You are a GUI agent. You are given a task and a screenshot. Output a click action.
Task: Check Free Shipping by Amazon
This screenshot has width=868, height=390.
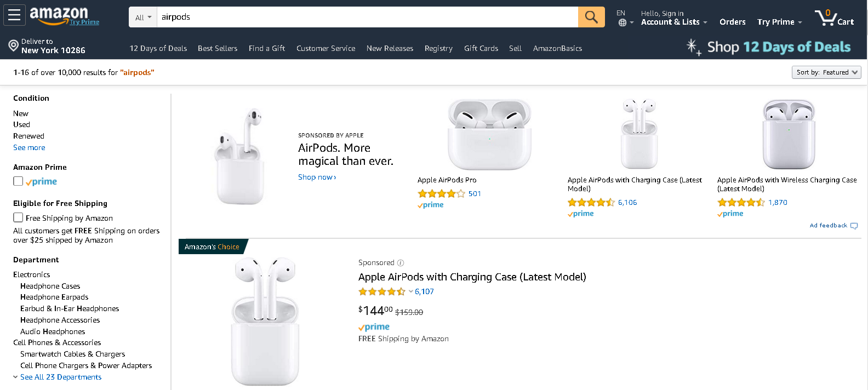(x=18, y=217)
